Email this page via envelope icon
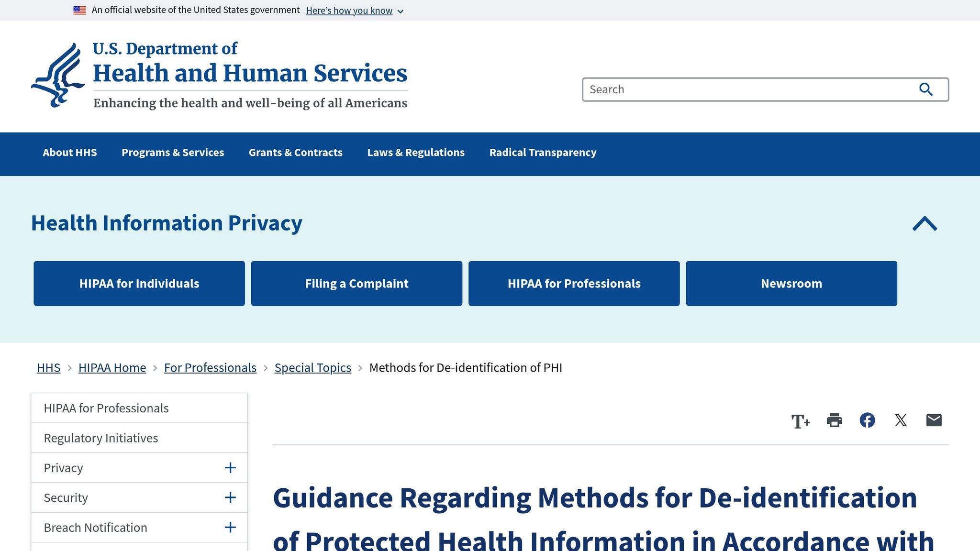 (x=934, y=420)
